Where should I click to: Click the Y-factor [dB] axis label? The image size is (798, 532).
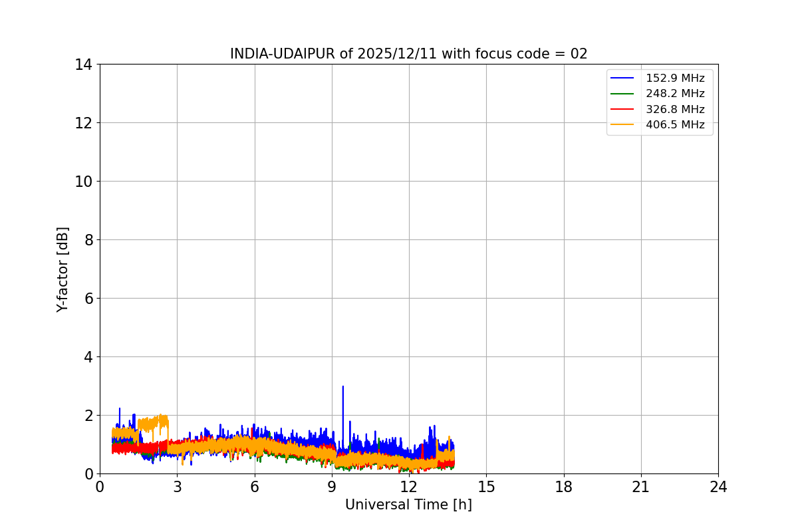tap(63, 269)
